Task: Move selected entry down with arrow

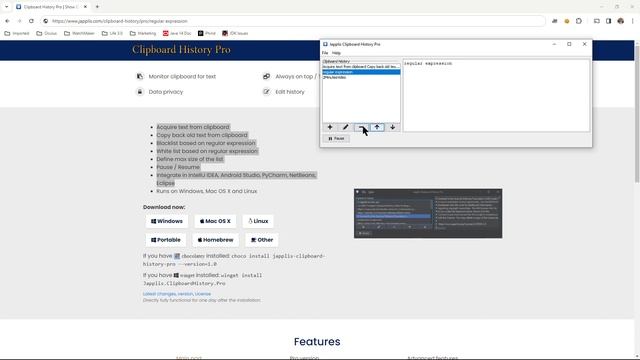Action: pyautogui.click(x=392, y=127)
